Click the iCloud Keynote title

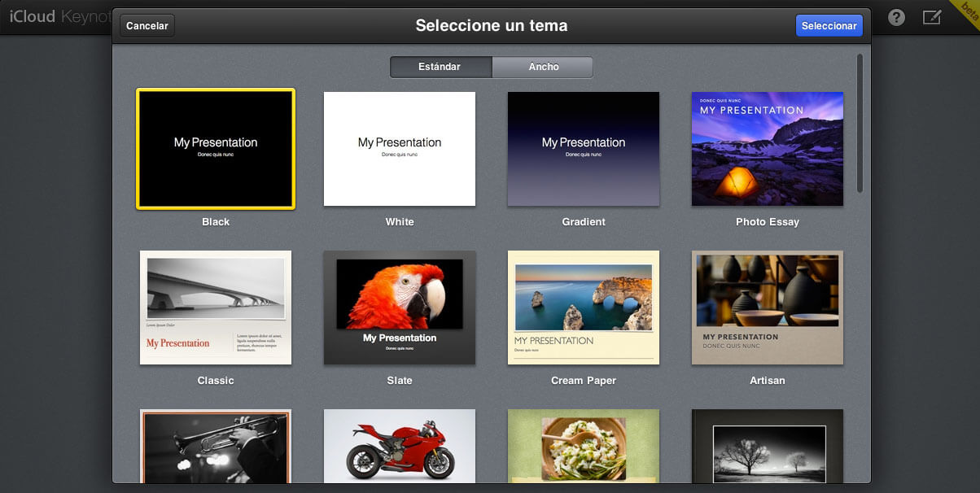[55, 18]
